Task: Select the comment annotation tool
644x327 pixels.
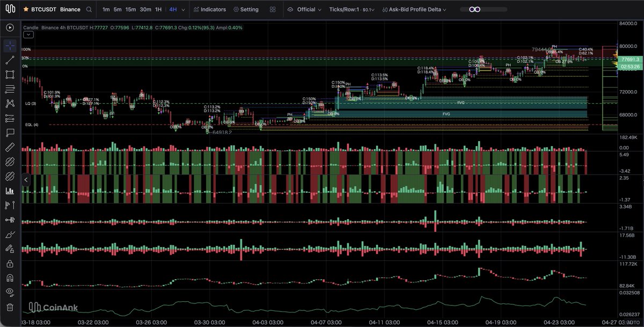Action: pos(10,133)
